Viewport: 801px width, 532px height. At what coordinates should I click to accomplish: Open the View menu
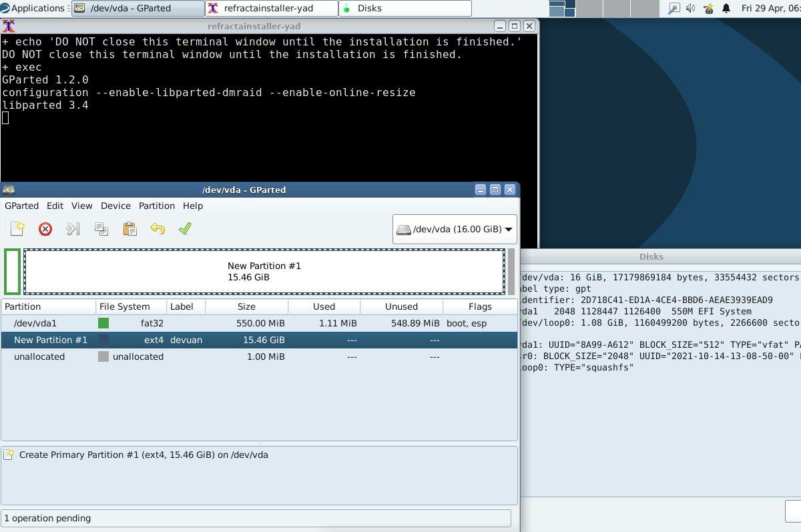pyautogui.click(x=81, y=206)
